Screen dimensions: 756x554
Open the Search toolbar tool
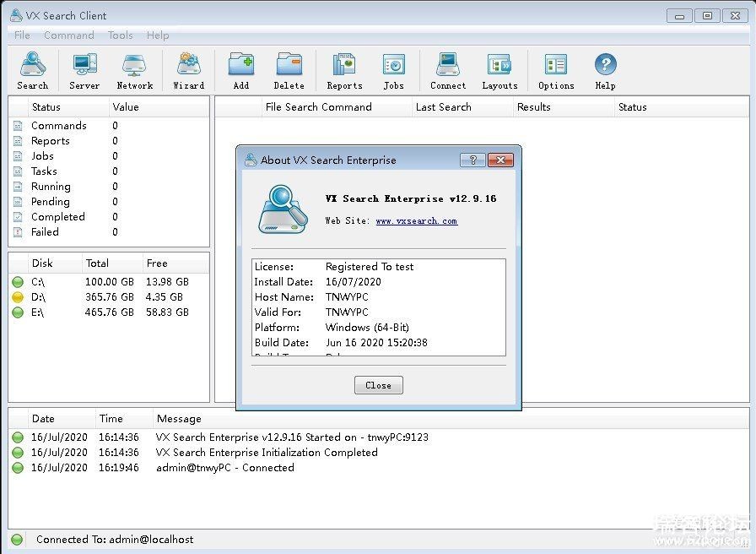32,70
